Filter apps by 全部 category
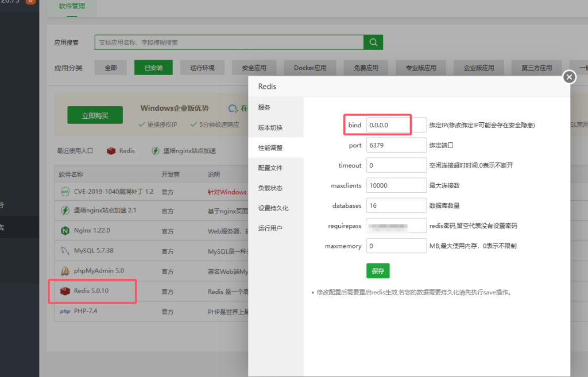The image size is (588, 377). pyautogui.click(x=111, y=68)
